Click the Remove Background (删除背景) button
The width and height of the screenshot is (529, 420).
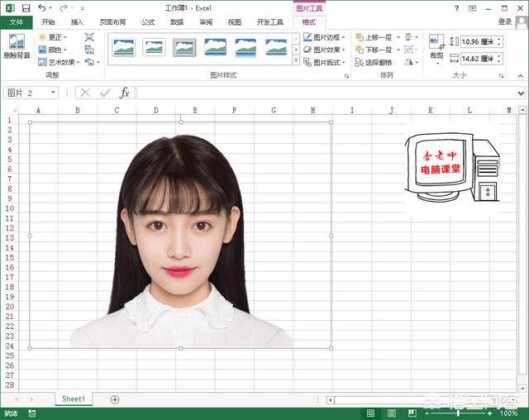[16, 46]
